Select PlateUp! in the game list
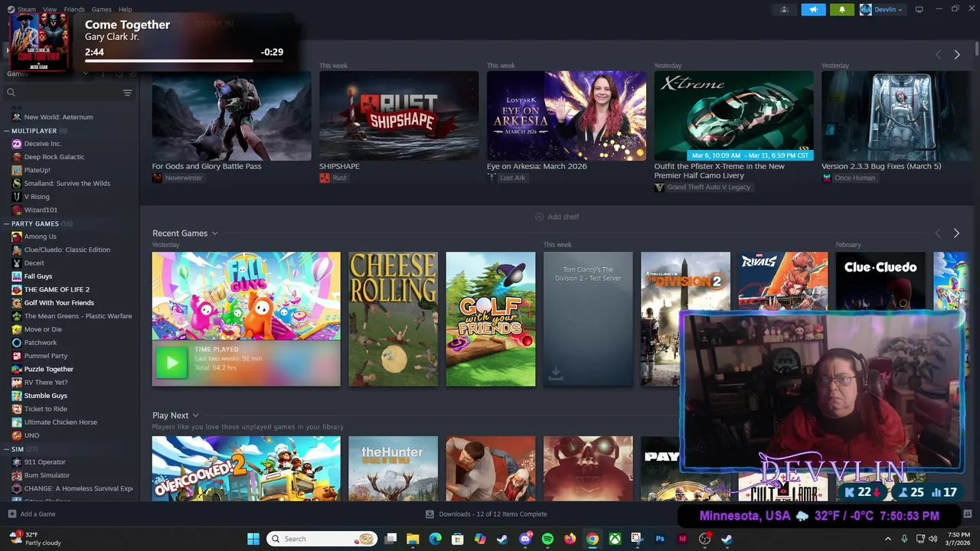 (37, 170)
